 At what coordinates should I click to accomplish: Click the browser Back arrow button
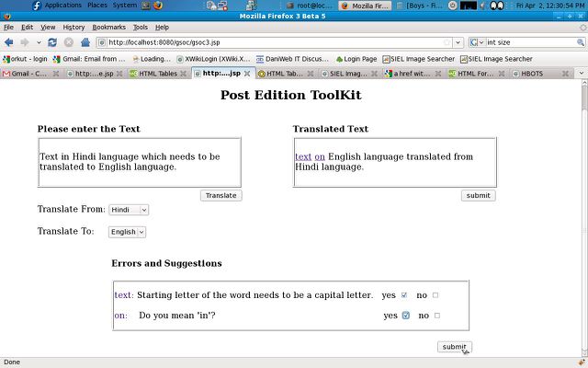10,42
